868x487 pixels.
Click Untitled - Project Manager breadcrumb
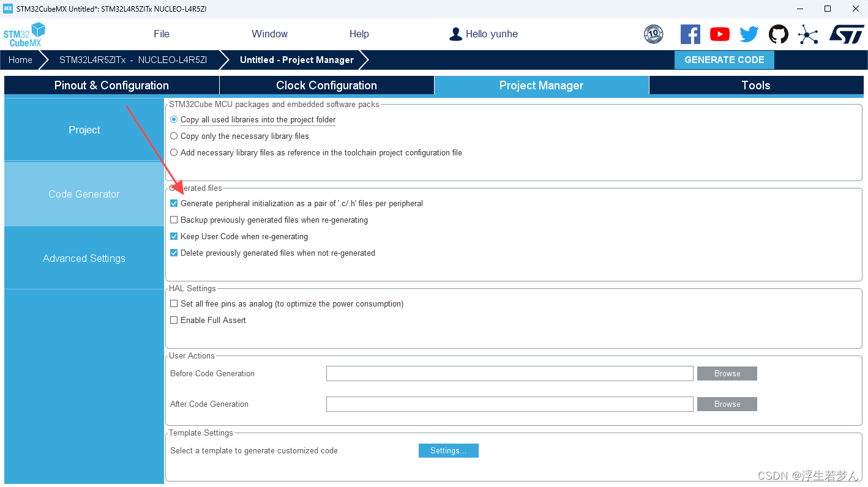pos(297,60)
